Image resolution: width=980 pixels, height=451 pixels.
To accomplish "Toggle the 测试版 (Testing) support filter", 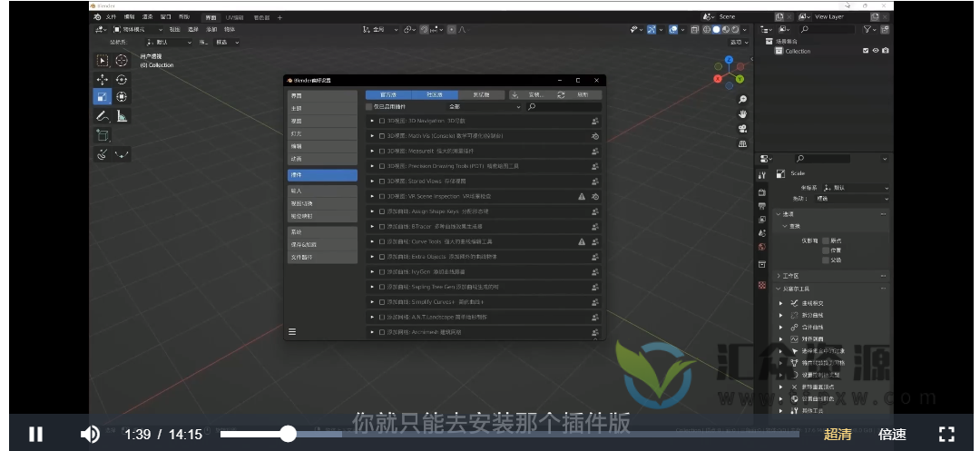I will [x=481, y=95].
